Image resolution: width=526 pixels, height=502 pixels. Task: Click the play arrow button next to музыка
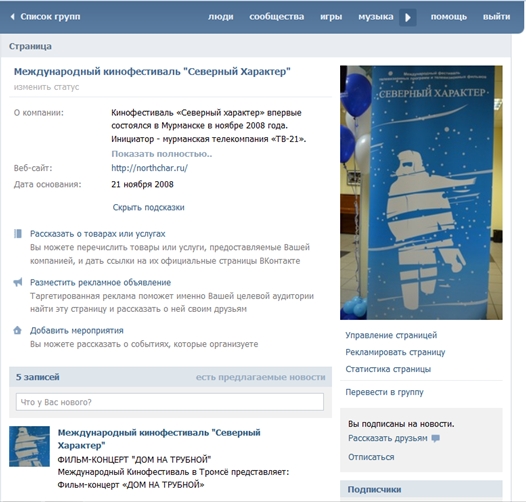tap(408, 17)
